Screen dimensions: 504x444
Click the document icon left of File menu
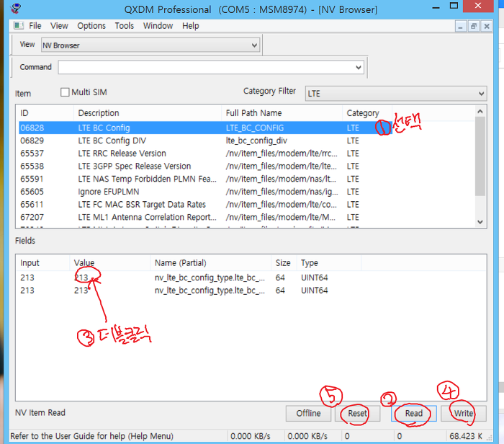click(x=19, y=25)
